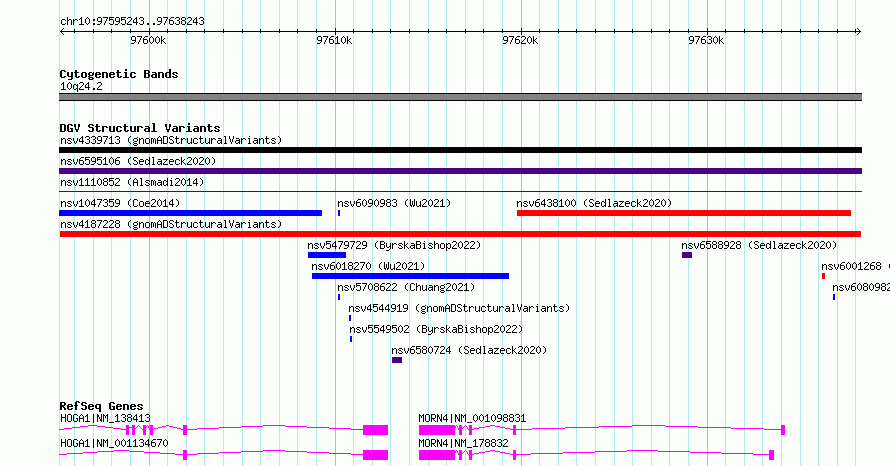Click the 97610k ruler label
This screenshot has width=890, height=466.
pyautogui.click(x=334, y=40)
